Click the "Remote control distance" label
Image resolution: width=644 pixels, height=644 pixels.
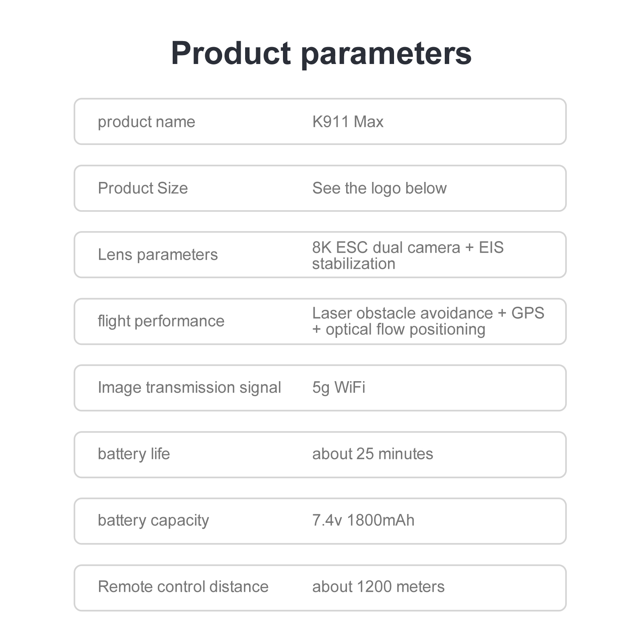point(183,586)
